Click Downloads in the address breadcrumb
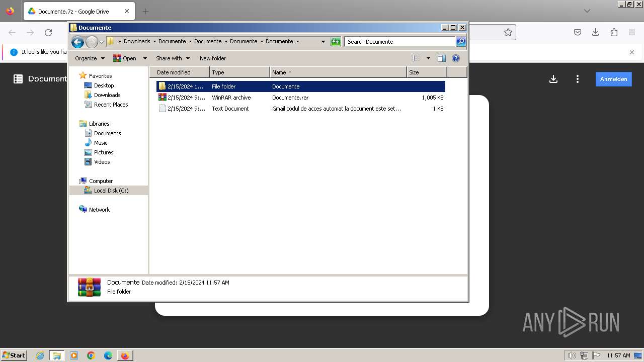 pos(137,42)
